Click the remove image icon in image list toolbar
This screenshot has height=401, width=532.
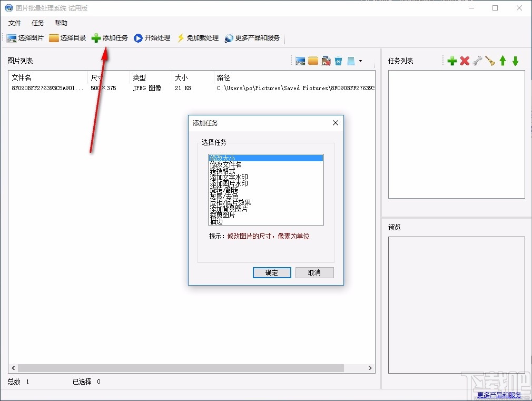click(327, 61)
